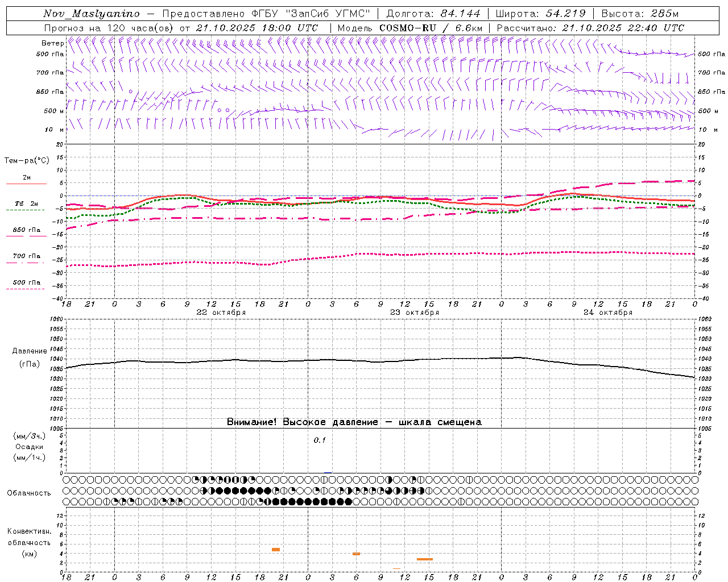Click the date label 23 октября
This screenshot has height=582, width=728.
point(415,313)
